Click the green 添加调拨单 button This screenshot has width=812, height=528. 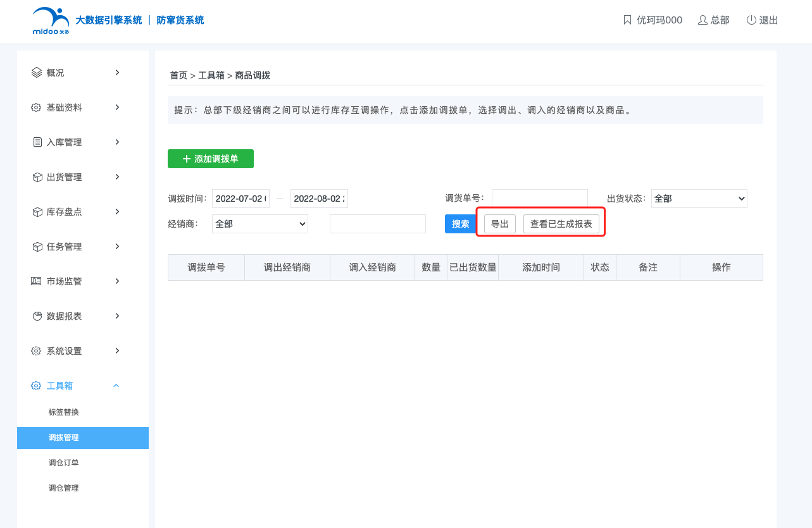[211, 159]
